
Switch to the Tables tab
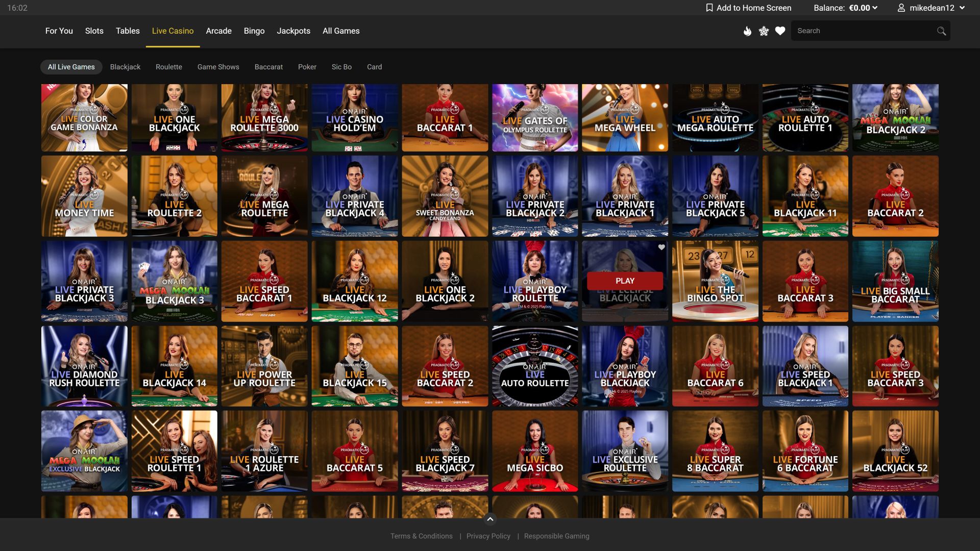click(128, 31)
